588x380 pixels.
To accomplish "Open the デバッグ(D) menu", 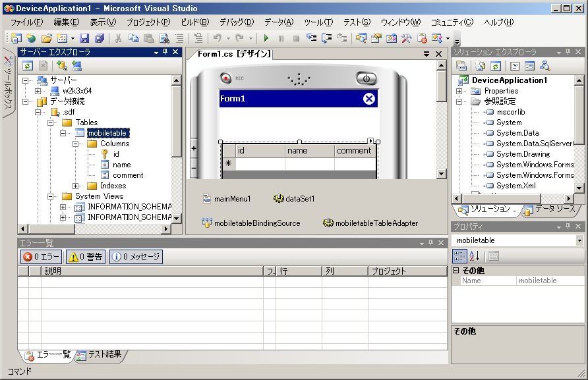I will [237, 22].
